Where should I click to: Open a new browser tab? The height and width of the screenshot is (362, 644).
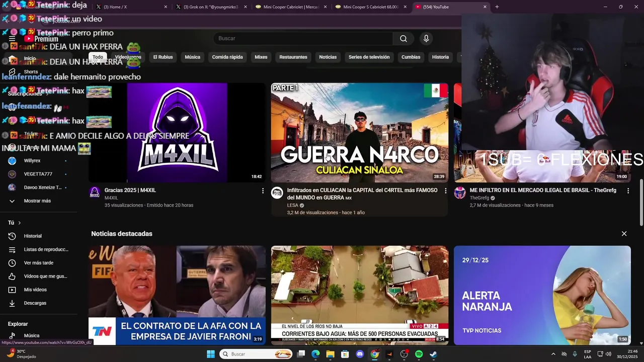point(497,7)
